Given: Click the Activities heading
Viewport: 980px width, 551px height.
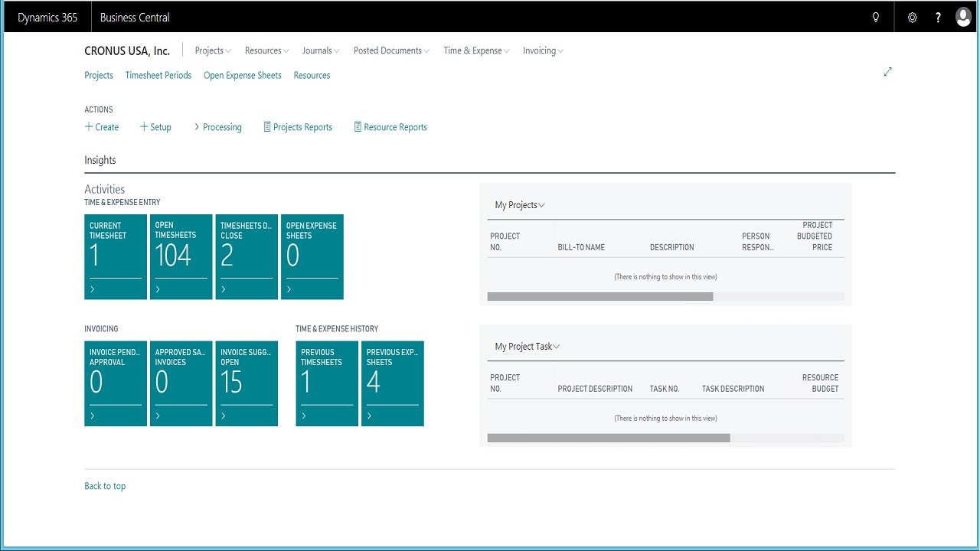Looking at the screenshot, I should (104, 189).
